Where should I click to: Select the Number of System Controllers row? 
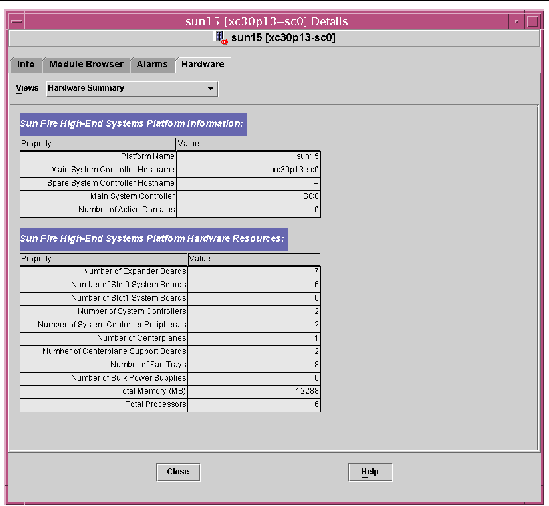[x=170, y=311]
